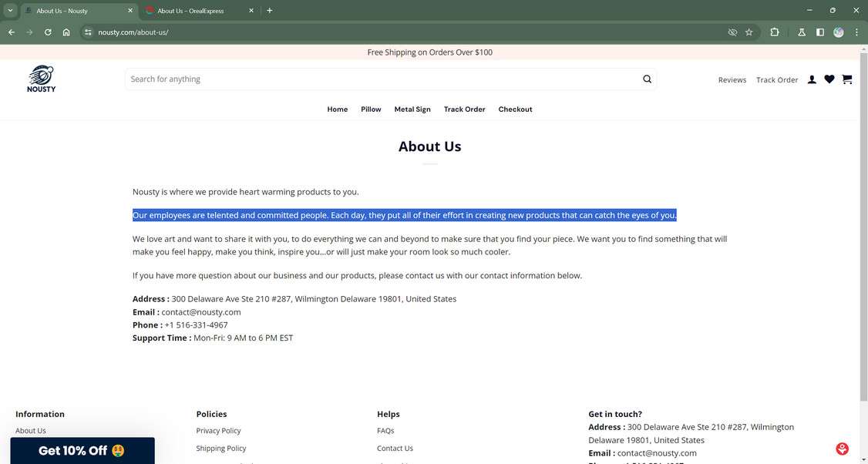Screen dimensions: 868x464
Task: Click the Nousty logo
Action: coord(42,79)
